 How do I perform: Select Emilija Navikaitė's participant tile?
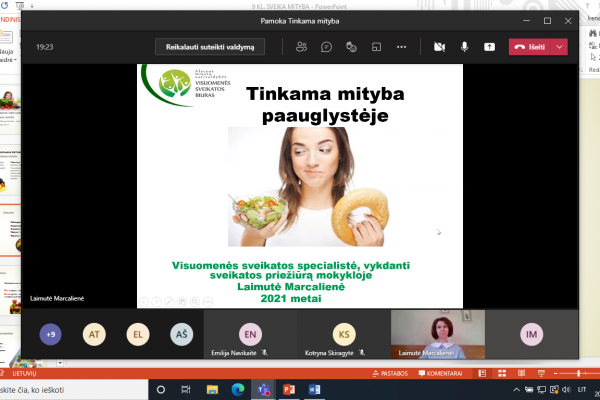pyautogui.click(x=250, y=335)
